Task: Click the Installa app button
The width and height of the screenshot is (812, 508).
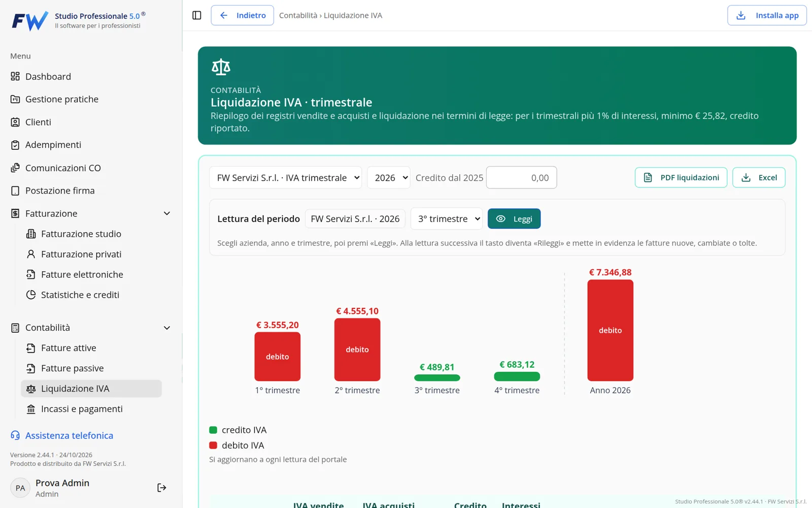Action: [x=767, y=15]
